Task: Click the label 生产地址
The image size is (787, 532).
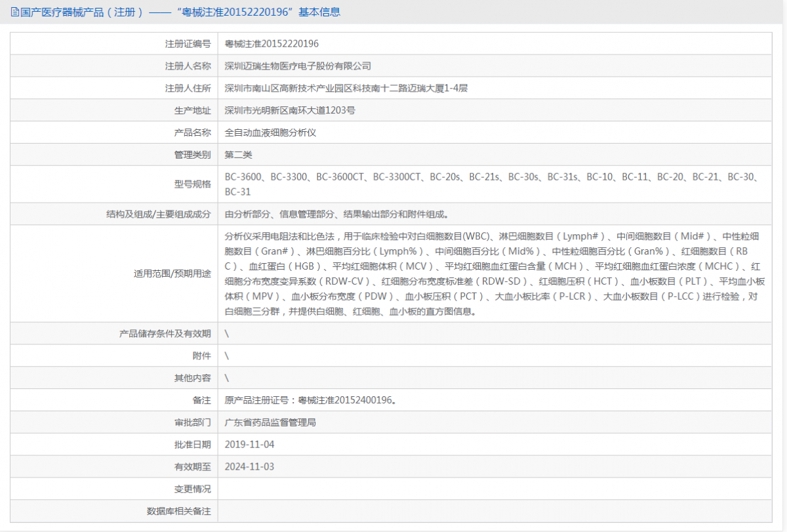Action: click(193, 110)
